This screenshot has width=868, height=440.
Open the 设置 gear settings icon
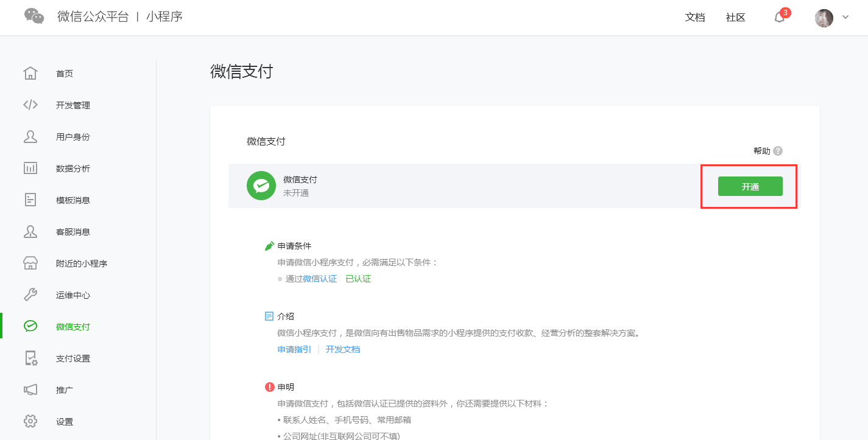[30, 421]
